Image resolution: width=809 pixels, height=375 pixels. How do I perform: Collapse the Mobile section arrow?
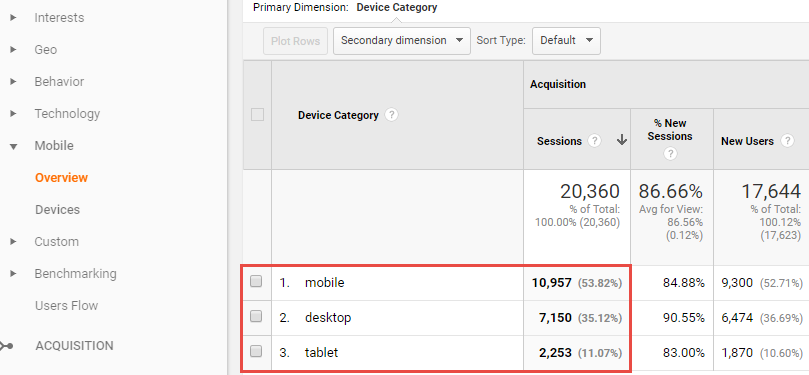click(13, 146)
